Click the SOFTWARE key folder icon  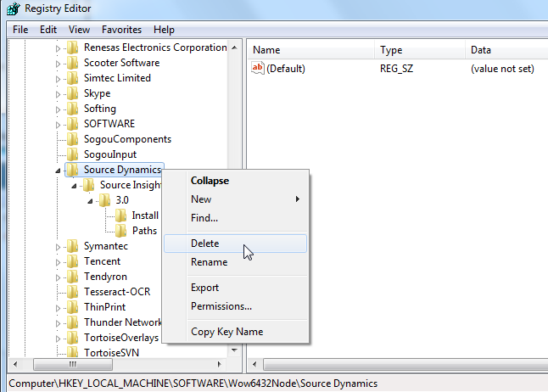tap(73, 124)
